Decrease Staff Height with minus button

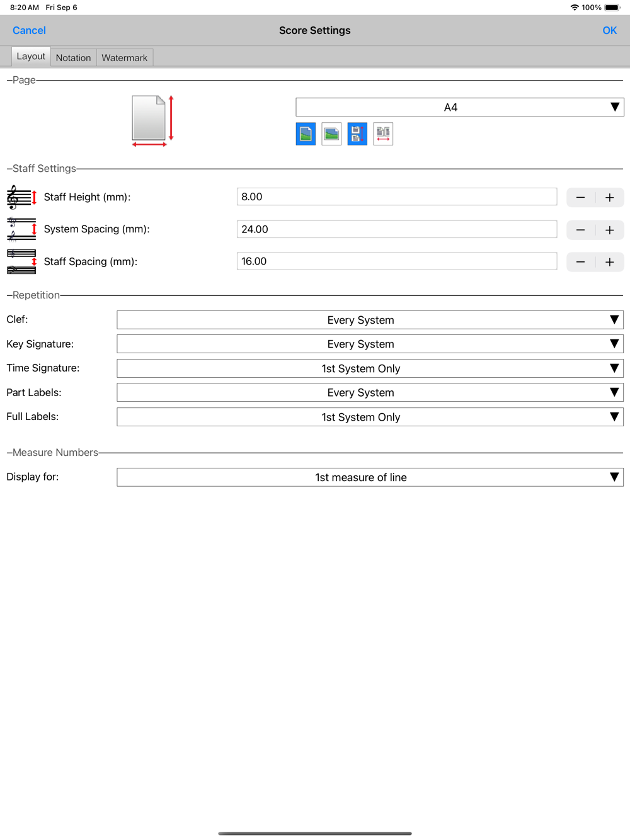point(581,197)
